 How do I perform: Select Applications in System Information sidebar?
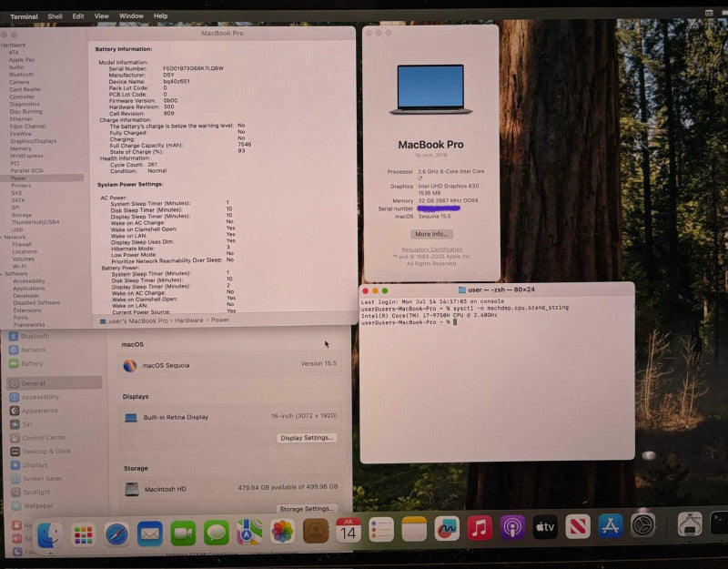(29, 289)
